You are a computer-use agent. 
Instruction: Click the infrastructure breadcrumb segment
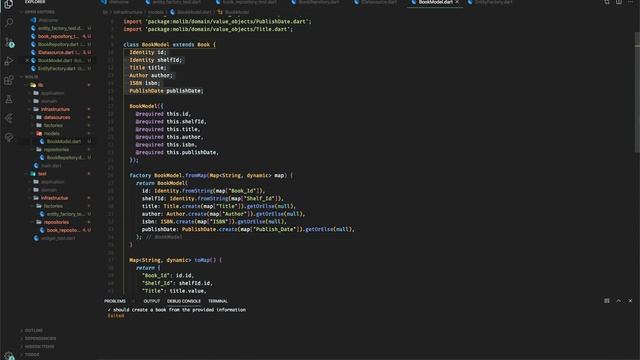point(127,12)
